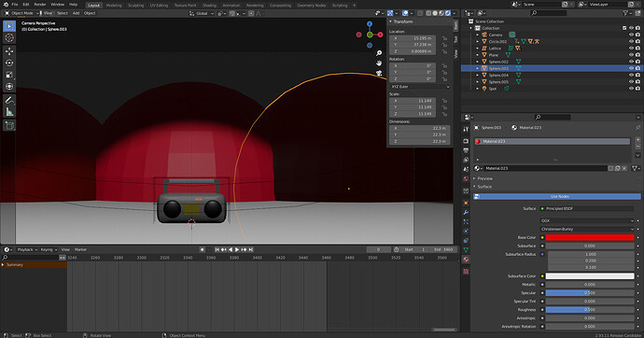644x338 pixels.
Task: Select the Annotate tool
Action: tap(9, 100)
